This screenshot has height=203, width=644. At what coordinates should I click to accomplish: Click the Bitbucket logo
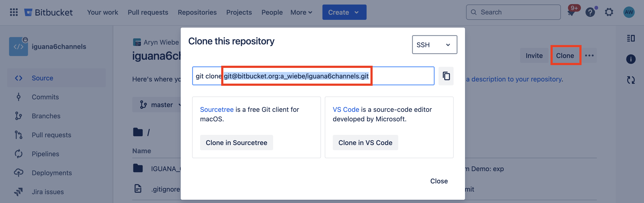[x=48, y=12]
